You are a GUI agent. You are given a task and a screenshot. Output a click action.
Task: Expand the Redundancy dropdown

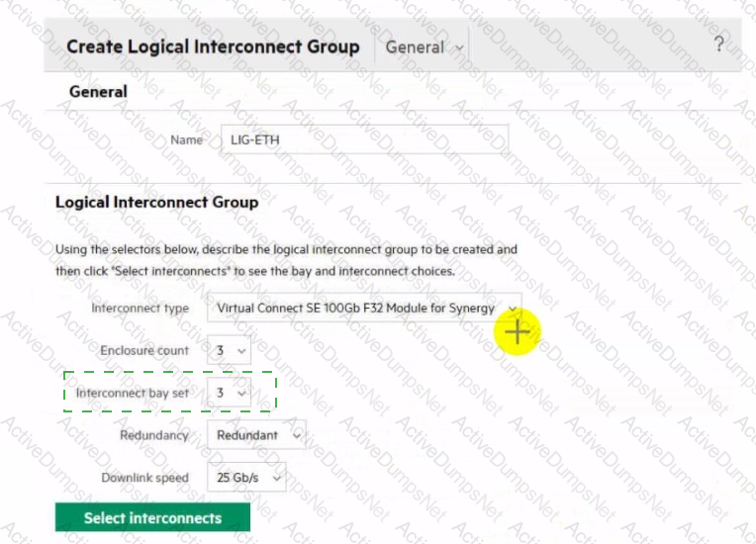(x=255, y=434)
